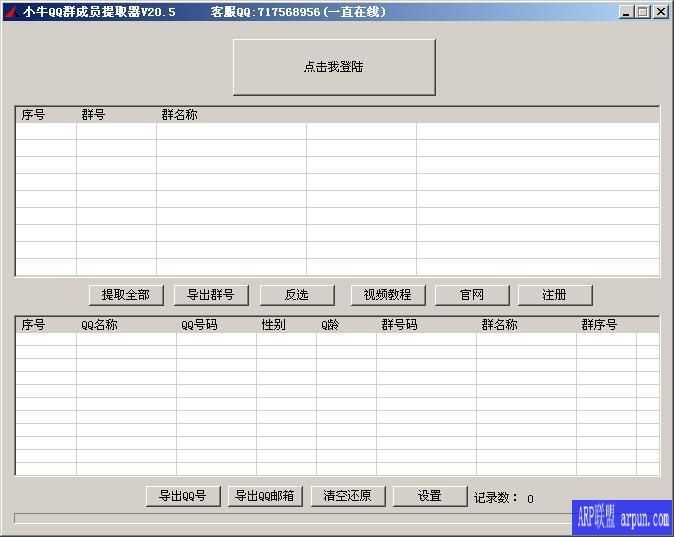Click the Q龄 column header
Image resolution: width=674 pixels, height=537 pixels.
346,325
